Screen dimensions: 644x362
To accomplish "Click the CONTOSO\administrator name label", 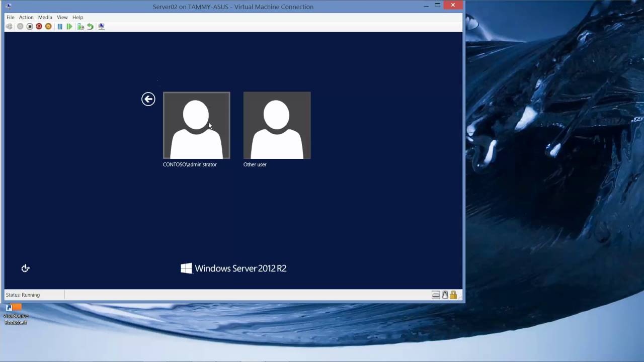I will [x=190, y=164].
